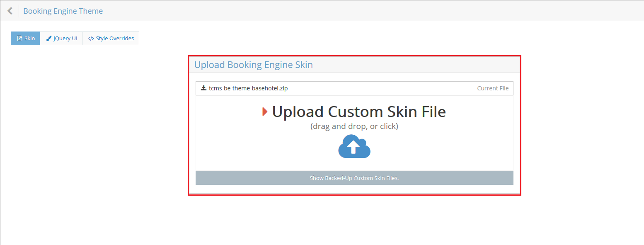Select the Skin tab

click(25, 38)
